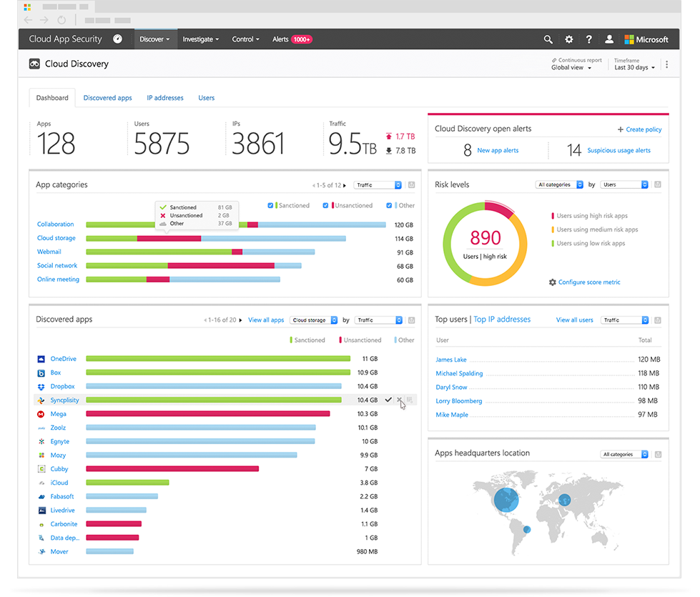Click the sanction checkmark icon on Syncplicity row
The image size is (700, 597).
tap(388, 400)
